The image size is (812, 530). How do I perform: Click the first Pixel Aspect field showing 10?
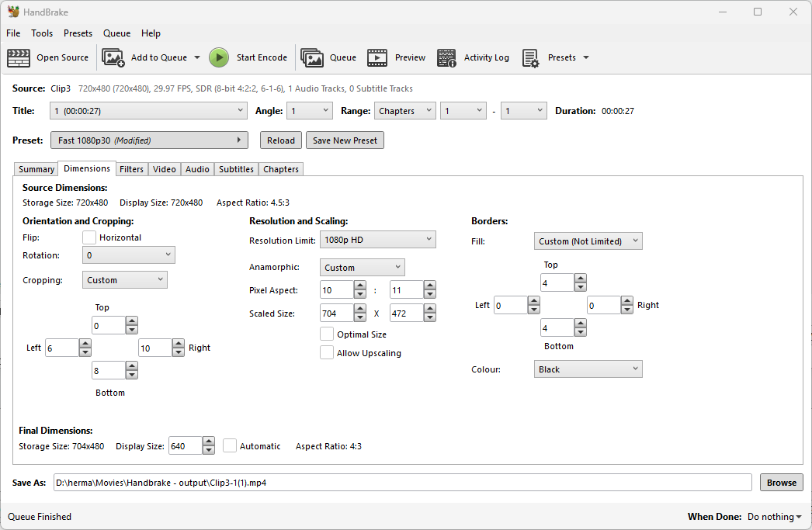[x=337, y=290]
